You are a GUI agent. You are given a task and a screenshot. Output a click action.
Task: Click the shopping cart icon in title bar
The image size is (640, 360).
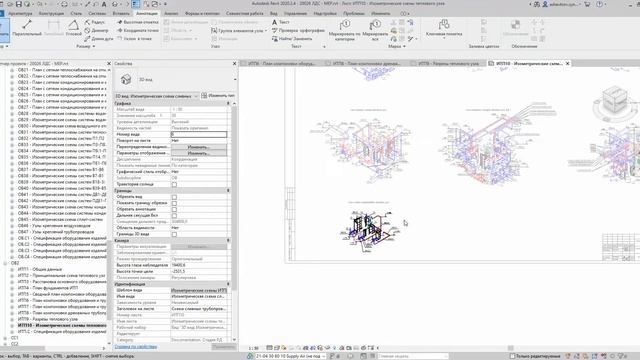[587, 4]
